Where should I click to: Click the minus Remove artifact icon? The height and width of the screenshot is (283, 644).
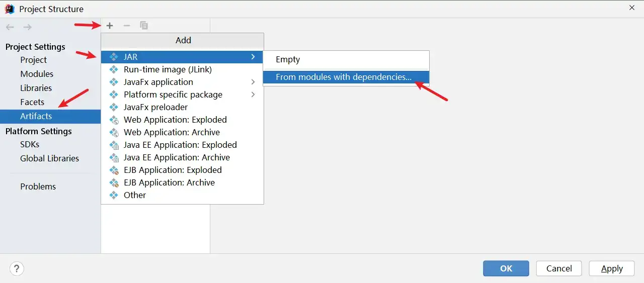[127, 26]
